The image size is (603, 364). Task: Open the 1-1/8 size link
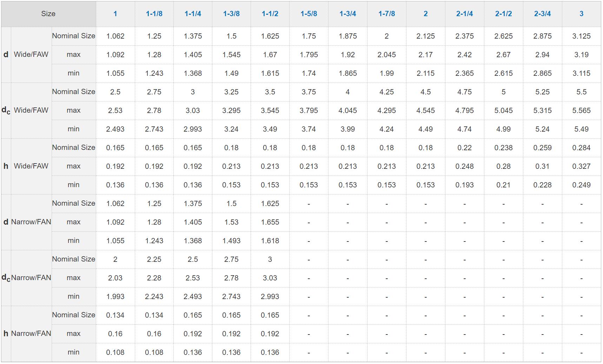tap(154, 14)
